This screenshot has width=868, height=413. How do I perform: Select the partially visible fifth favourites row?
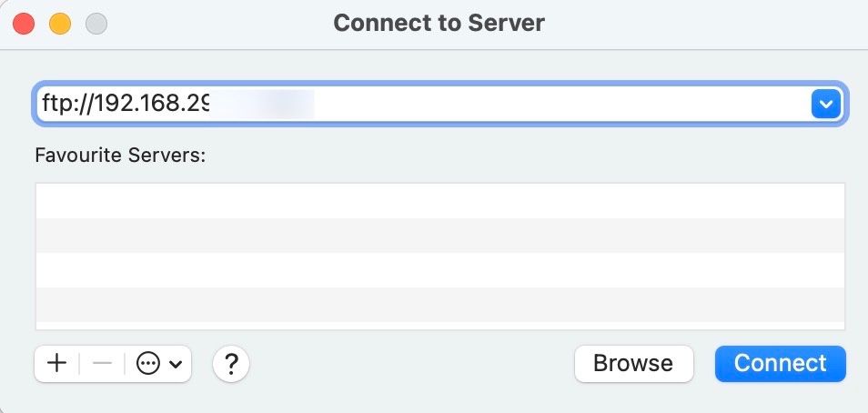click(440, 325)
